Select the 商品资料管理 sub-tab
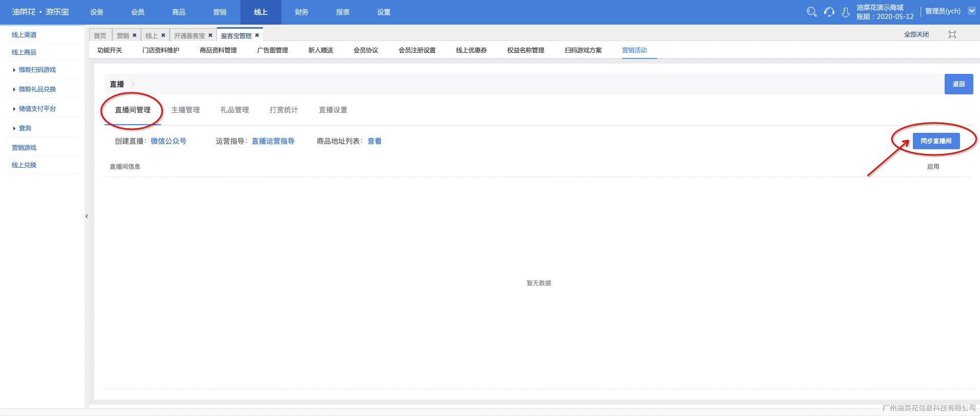The image size is (980, 416). pyautogui.click(x=218, y=50)
